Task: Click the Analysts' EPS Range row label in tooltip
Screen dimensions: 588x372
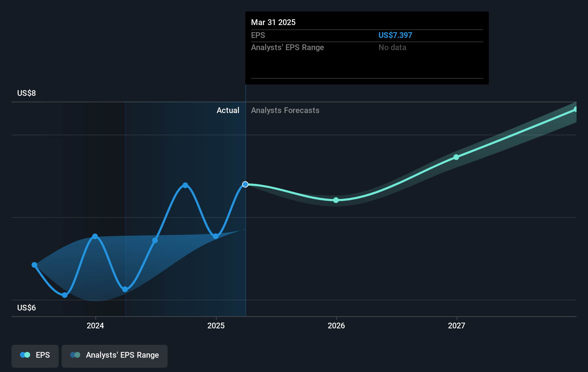Action: 288,48
